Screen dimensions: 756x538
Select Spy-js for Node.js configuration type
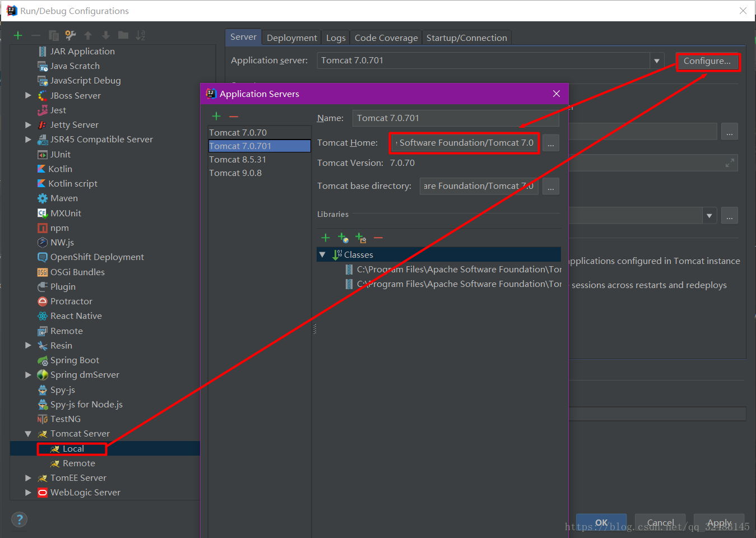point(80,405)
